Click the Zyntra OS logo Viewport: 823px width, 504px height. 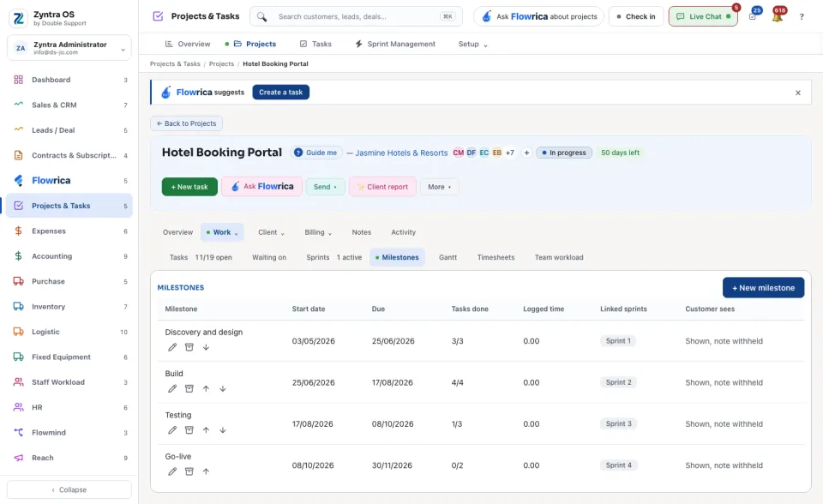point(19,18)
